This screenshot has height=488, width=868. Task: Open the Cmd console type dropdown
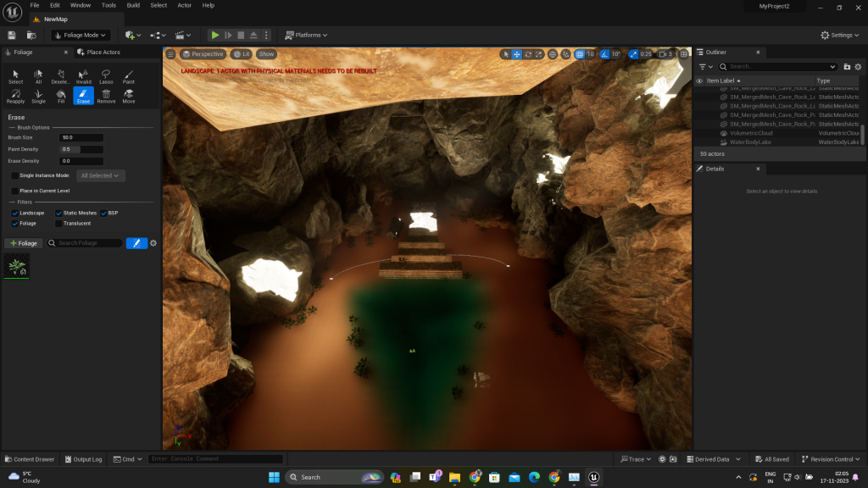[127, 459]
